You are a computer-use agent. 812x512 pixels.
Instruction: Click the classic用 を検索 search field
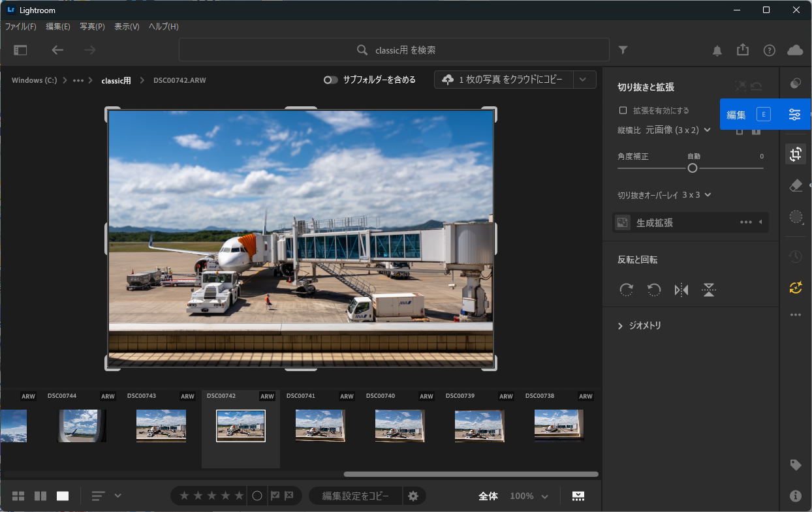[x=394, y=50]
